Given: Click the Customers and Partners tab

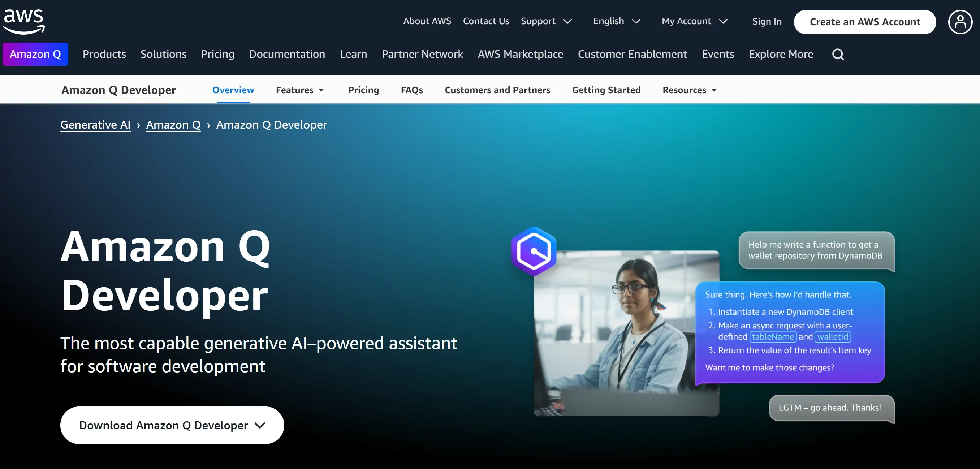Looking at the screenshot, I should (x=497, y=89).
